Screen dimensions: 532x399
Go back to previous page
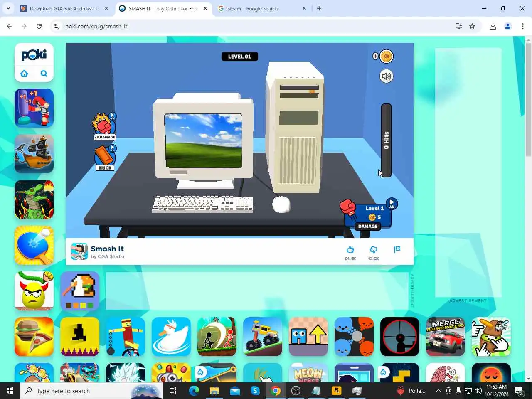click(x=9, y=26)
